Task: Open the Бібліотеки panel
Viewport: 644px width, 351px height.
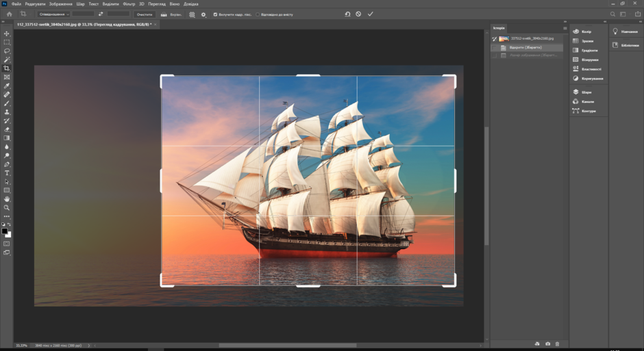Action: 626,45
